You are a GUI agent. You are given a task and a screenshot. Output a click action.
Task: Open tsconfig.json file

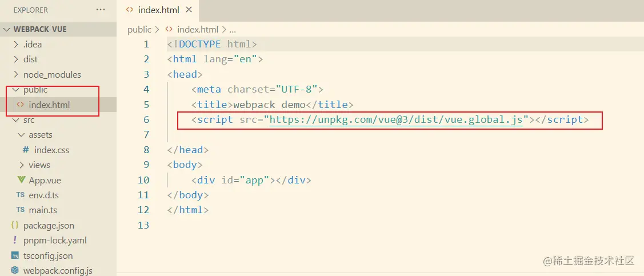click(58, 255)
